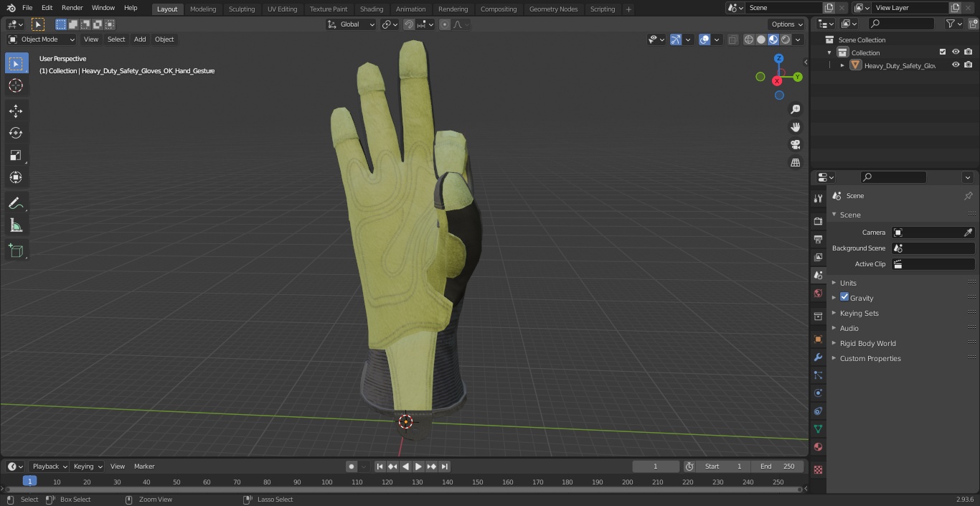Open the Keying popover
980x506 pixels.
click(88, 467)
